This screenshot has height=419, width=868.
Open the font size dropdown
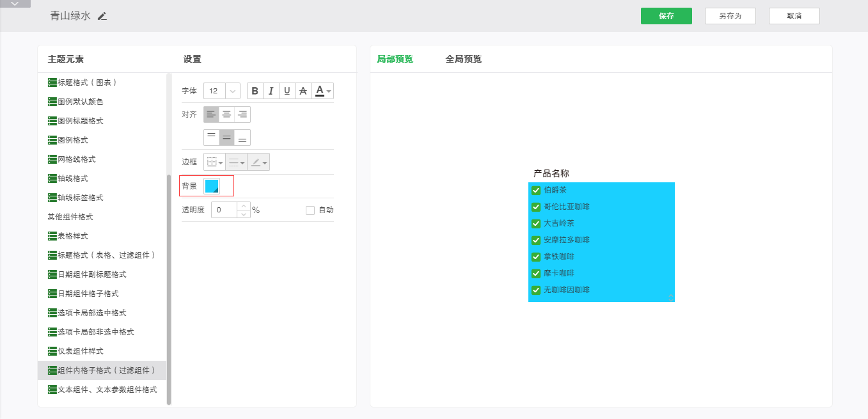232,91
